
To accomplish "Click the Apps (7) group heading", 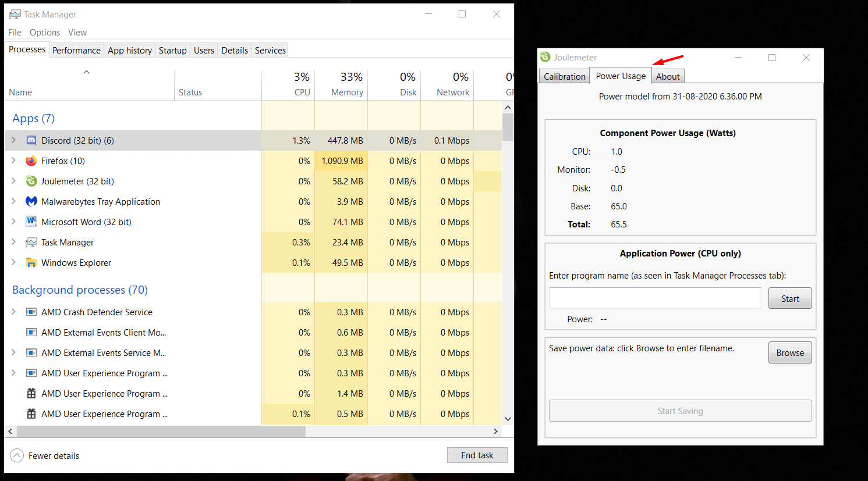I will pos(33,119).
